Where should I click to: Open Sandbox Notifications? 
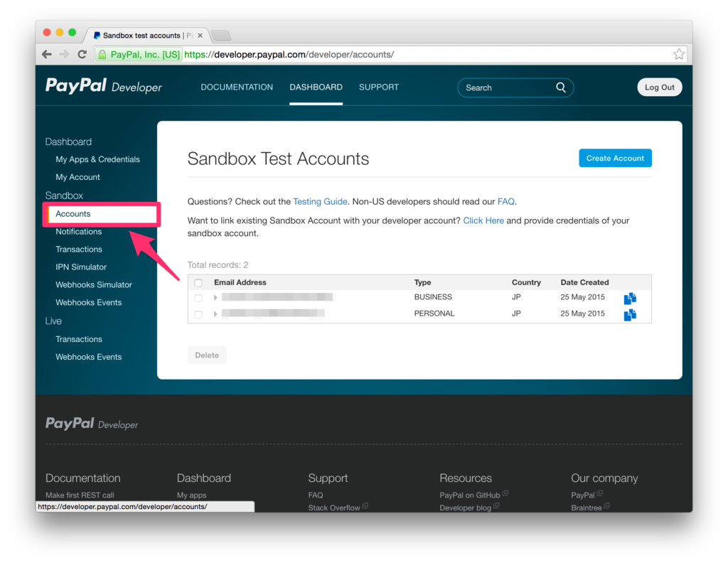coord(78,232)
